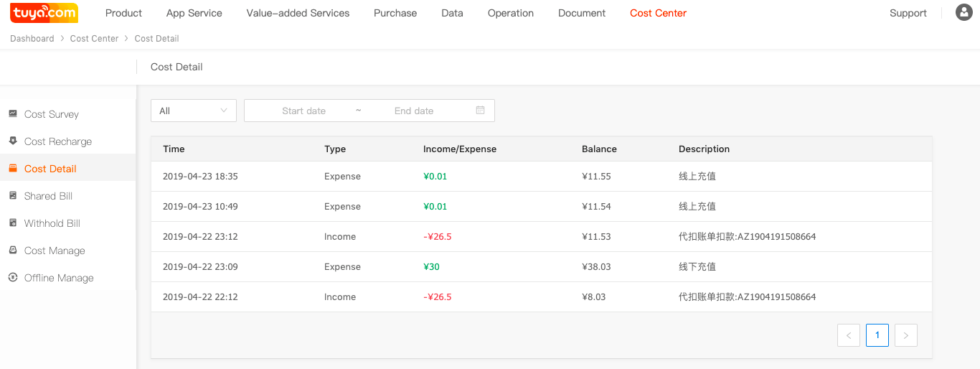
Task: Open the All type filter dropdown
Action: 194,111
